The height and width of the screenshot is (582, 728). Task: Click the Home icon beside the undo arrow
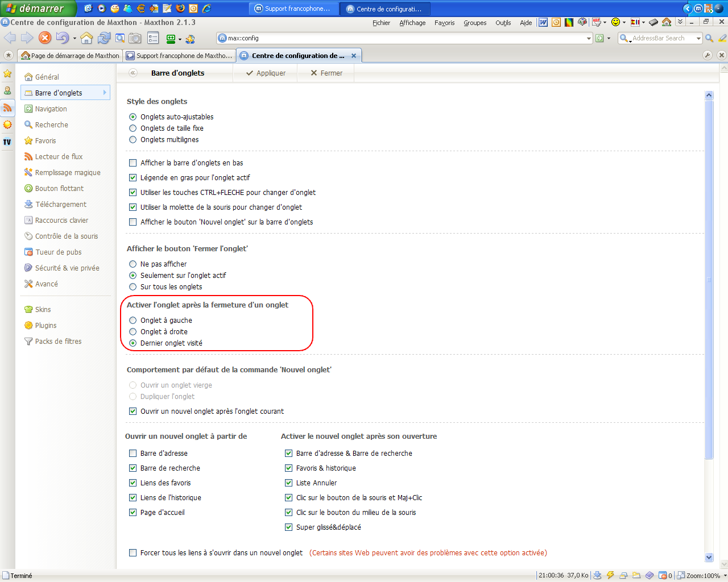pos(86,38)
